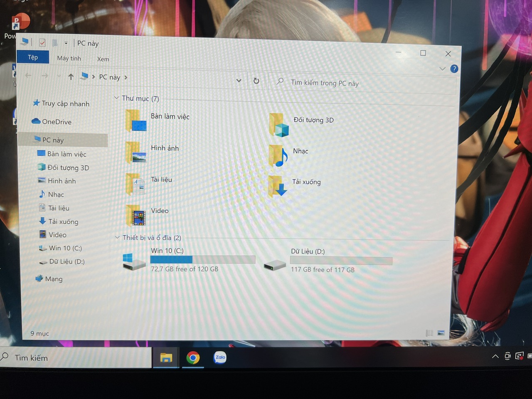This screenshot has width=532, height=399.
Task: Maximize the PC này window
Action: [423, 53]
